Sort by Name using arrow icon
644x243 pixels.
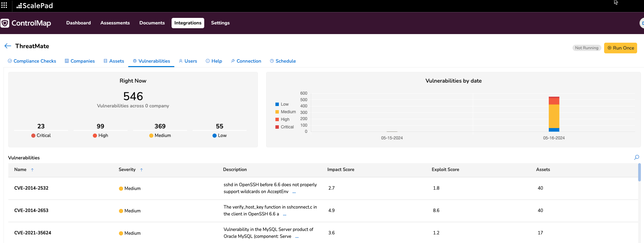tap(32, 170)
